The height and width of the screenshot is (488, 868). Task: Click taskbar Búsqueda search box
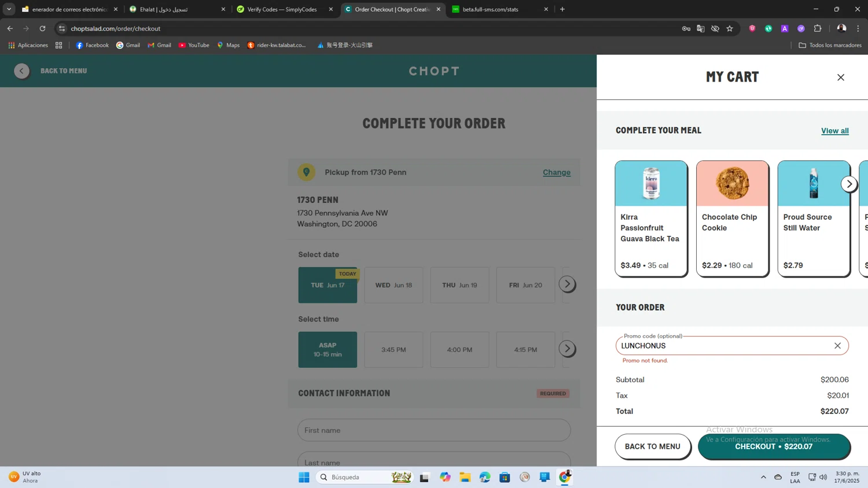(365, 477)
